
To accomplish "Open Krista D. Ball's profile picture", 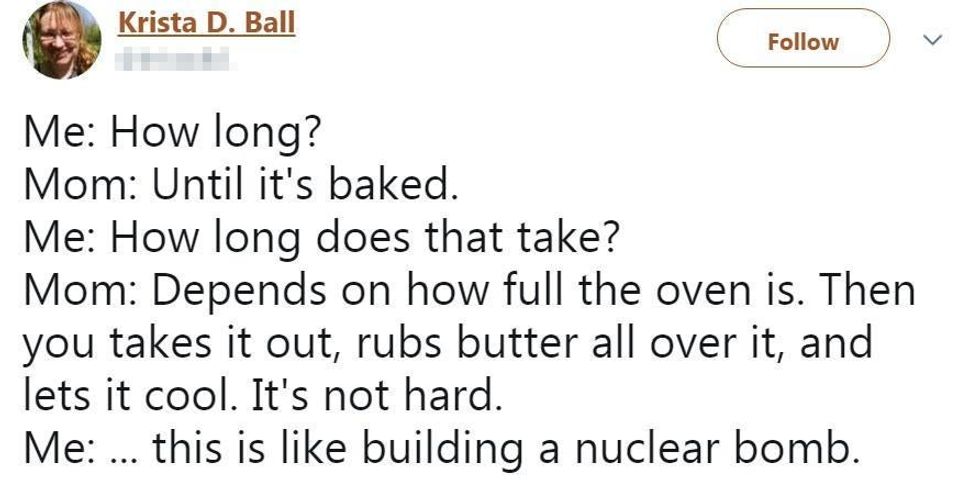I will coord(60,40).
